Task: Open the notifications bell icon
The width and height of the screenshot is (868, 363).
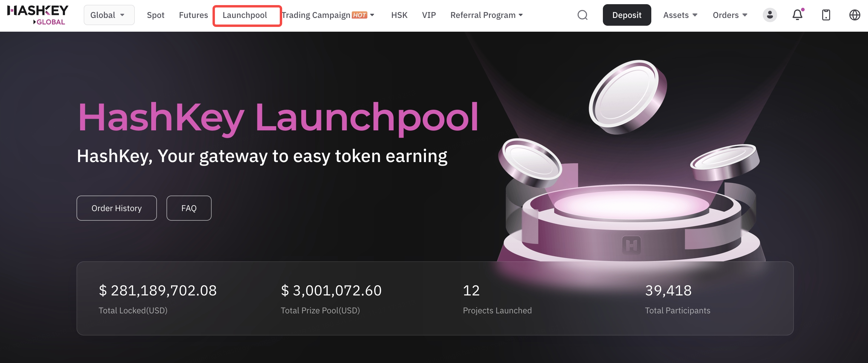Action: [797, 15]
